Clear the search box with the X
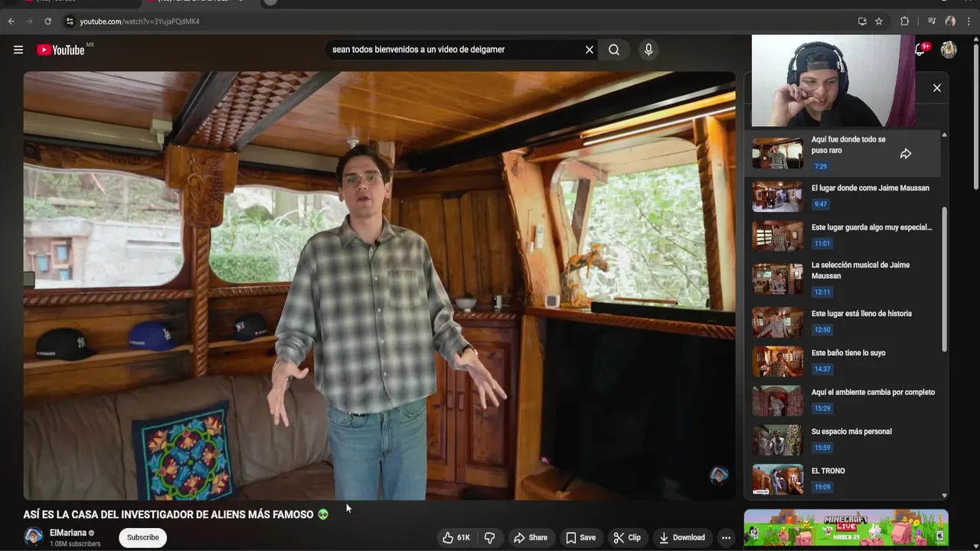Screen dimensions: 980x551 590,50
